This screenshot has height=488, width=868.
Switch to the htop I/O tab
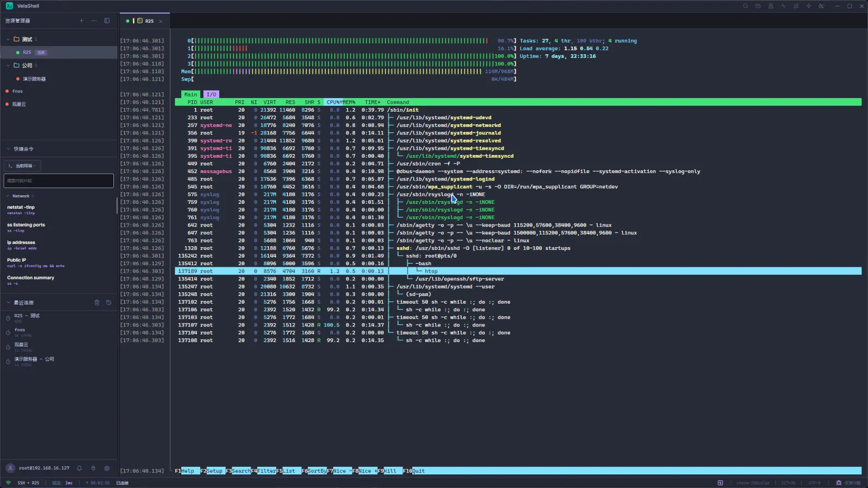coord(212,94)
